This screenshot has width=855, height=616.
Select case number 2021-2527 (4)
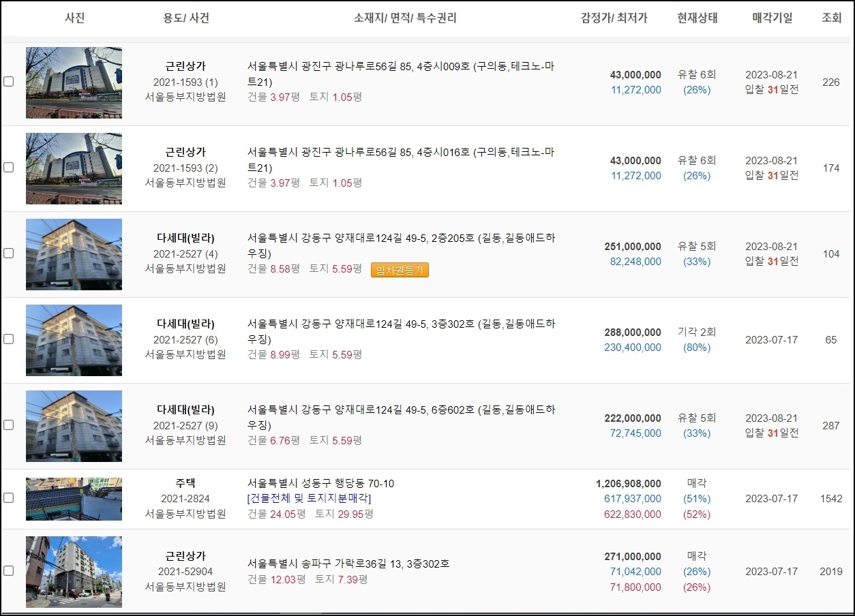tap(185, 254)
